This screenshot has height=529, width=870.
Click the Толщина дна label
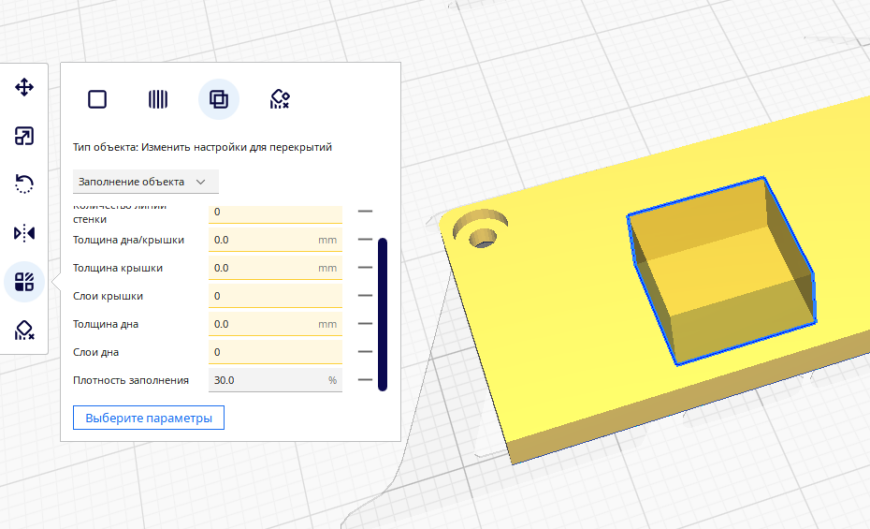[x=105, y=324]
